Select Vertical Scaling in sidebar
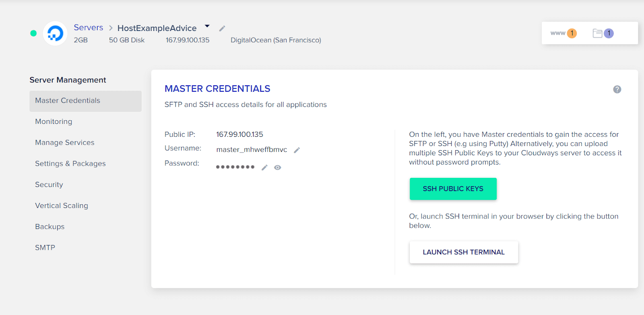 pos(62,206)
